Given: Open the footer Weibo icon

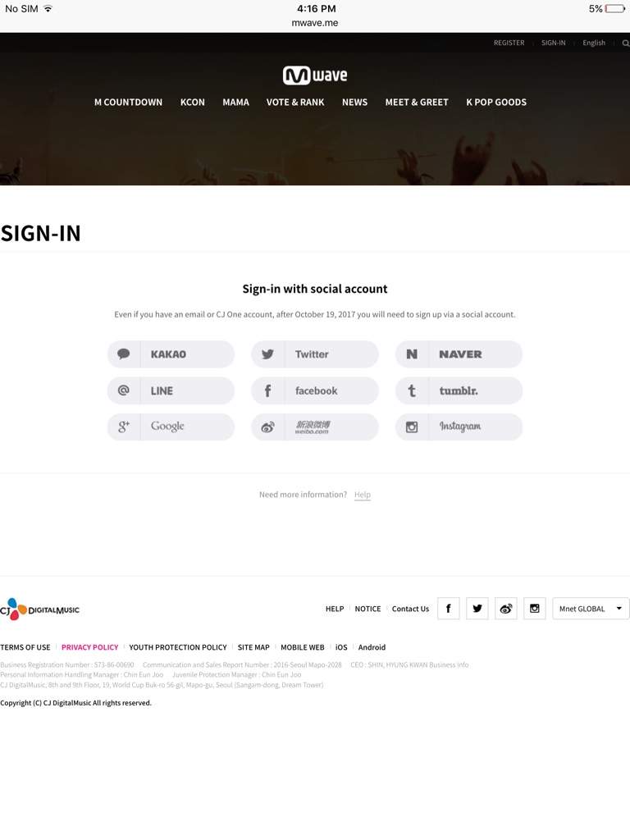Looking at the screenshot, I should (505, 609).
